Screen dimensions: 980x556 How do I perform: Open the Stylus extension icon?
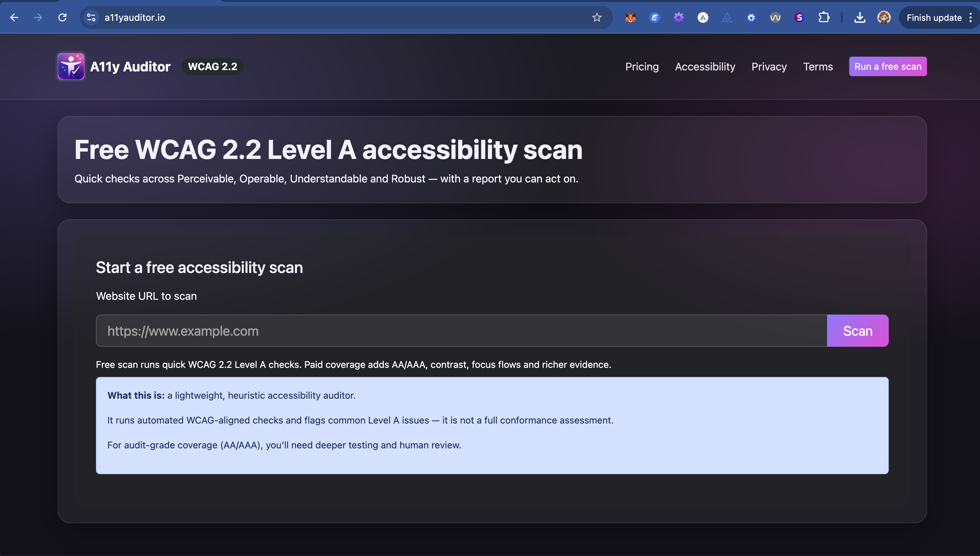point(799,17)
